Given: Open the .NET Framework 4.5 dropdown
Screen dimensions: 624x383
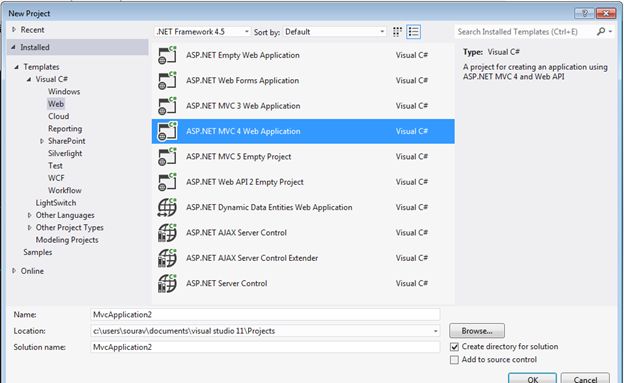Looking at the screenshot, I should tap(203, 32).
